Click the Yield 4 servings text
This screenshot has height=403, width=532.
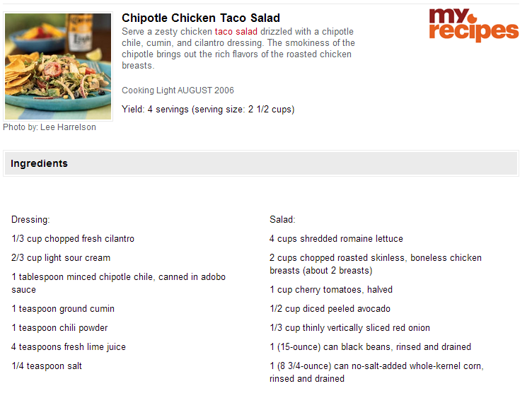(x=208, y=110)
